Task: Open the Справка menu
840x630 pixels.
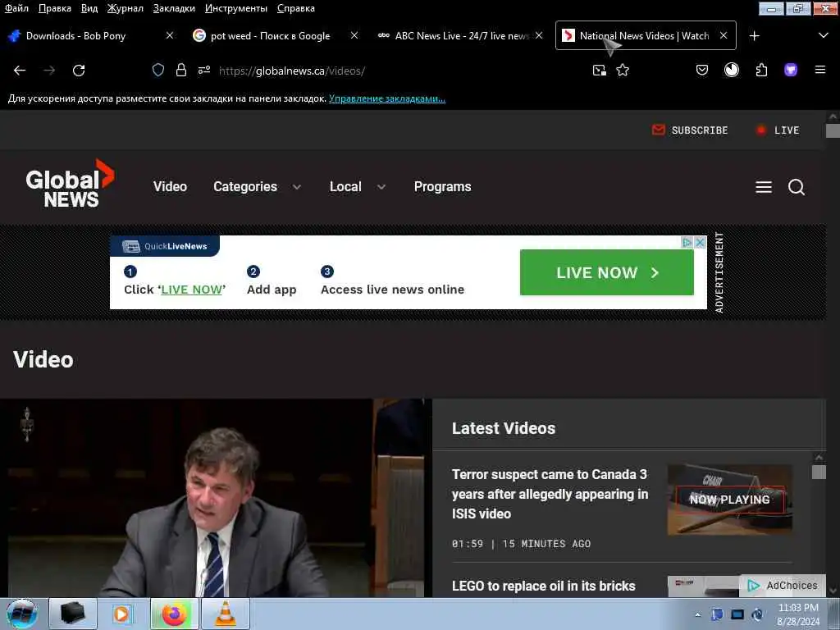Action: (295, 8)
